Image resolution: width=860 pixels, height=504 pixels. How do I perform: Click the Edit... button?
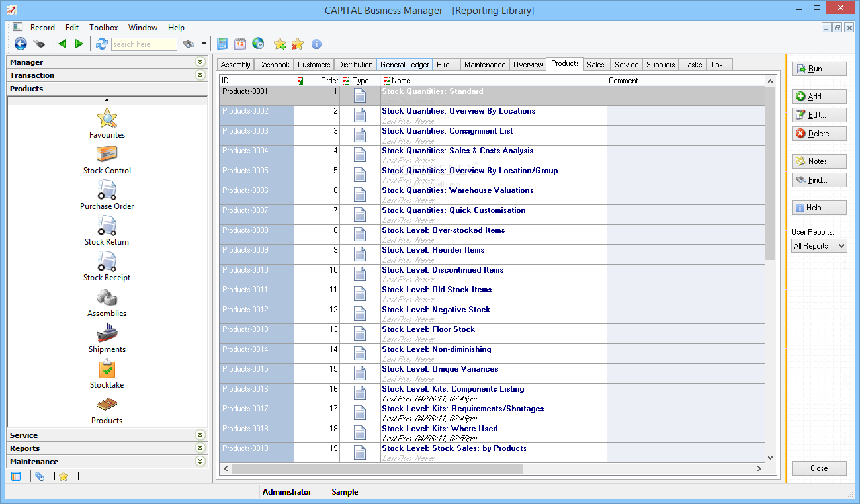coord(819,115)
